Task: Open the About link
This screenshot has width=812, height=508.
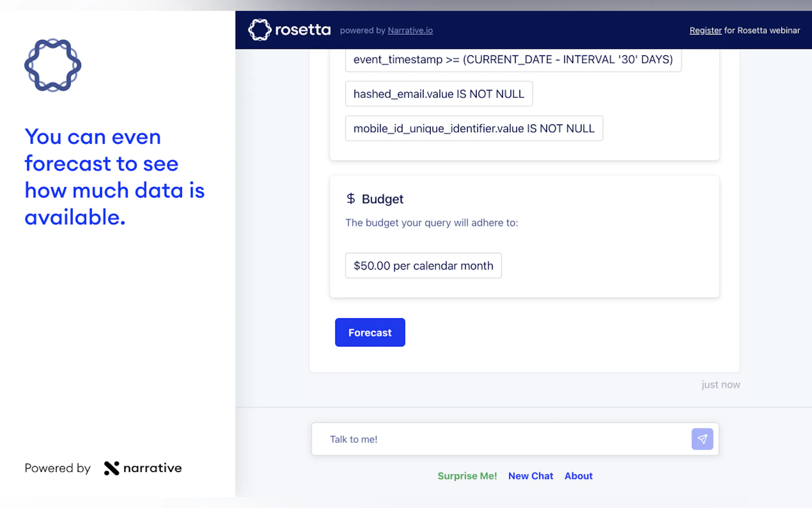Action: (x=578, y=476)
